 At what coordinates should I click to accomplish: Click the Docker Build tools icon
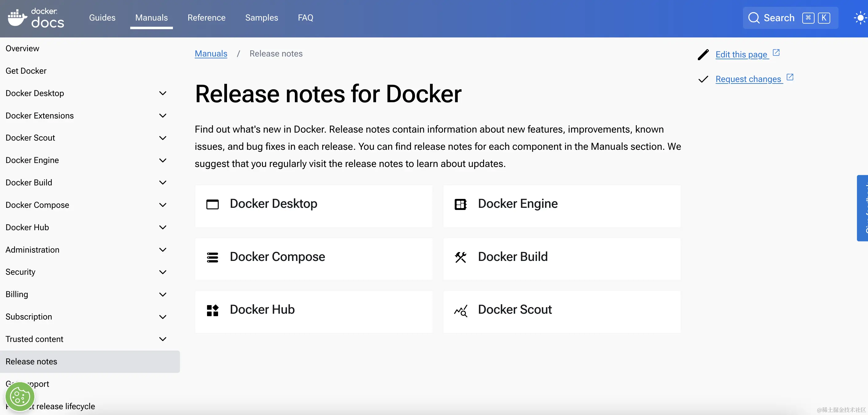point(460,257)
